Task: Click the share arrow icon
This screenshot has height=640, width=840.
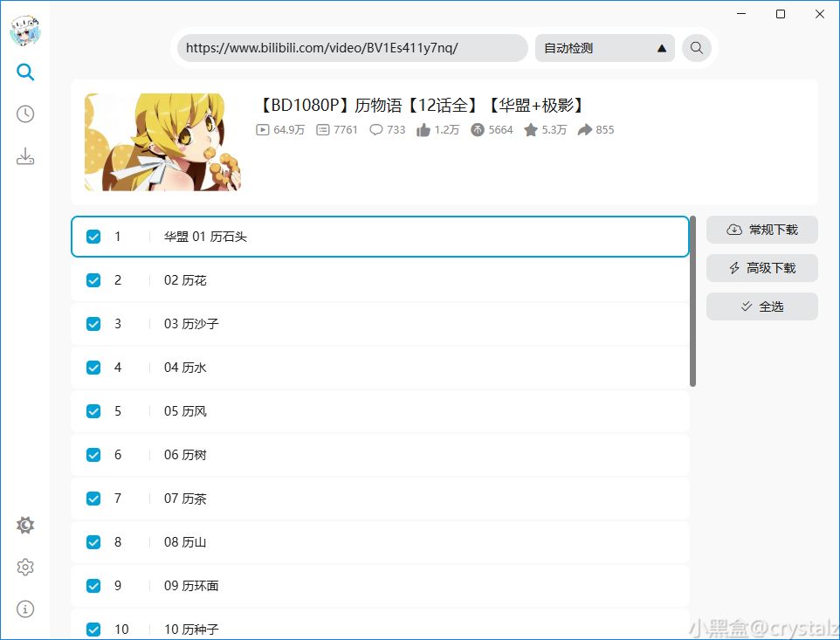Action: (x=585, y=129)
